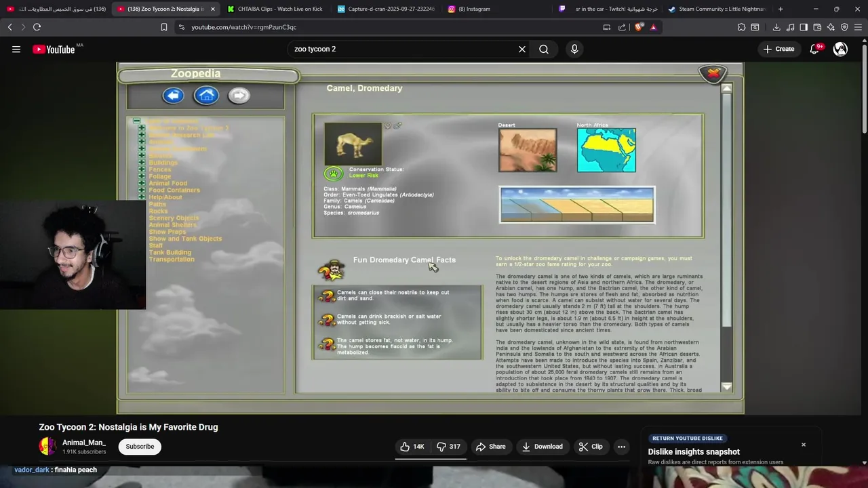Toggle the browser sidebar panel icon
The image size is (868, 488).
coord(804,27)
